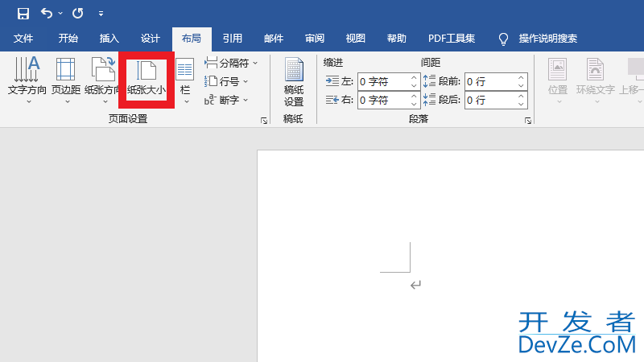Open the 环绕文字 wrap text tool
The image size is (644, 362).
[595, 80]
